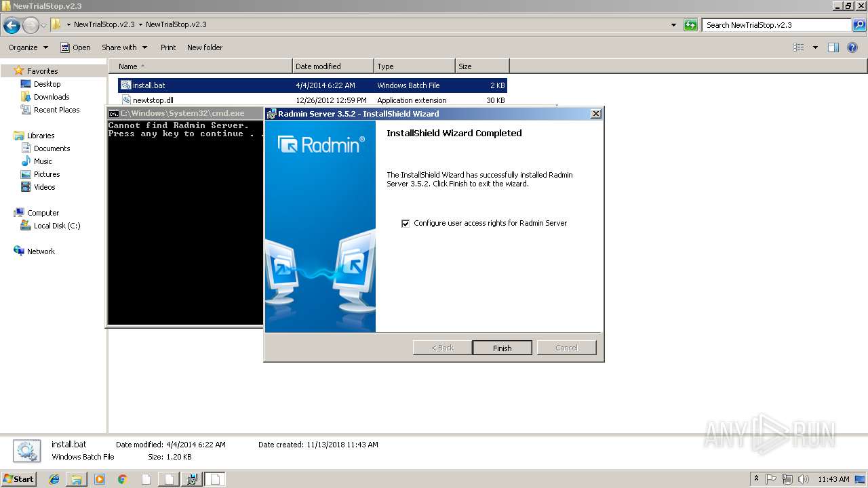Open Recent Places in the navigation pane
This screenshot has height=488, width=868.
click(56, 110)
